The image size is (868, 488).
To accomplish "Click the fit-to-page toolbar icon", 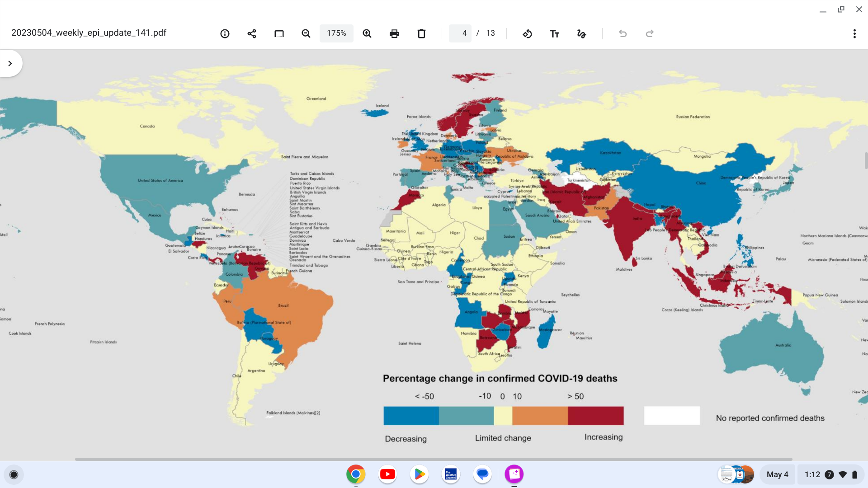I will (279, 33).
